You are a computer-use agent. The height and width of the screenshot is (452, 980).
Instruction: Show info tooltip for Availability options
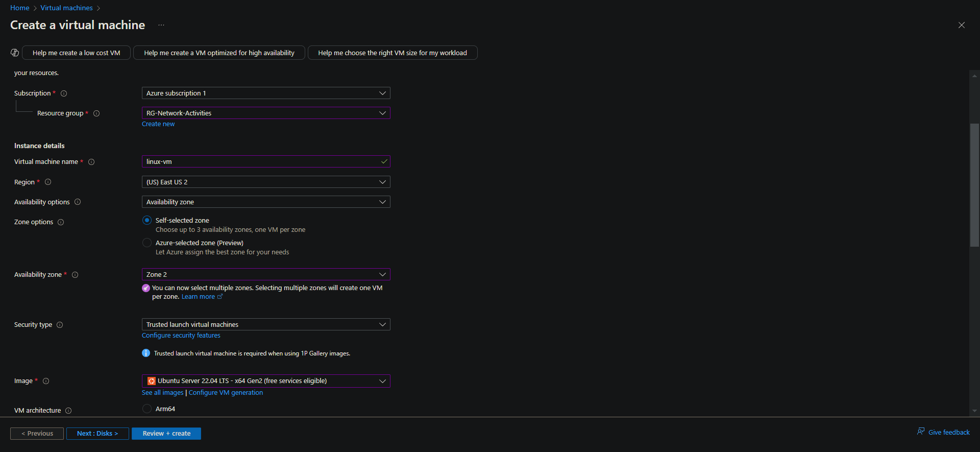coord(78,202)
